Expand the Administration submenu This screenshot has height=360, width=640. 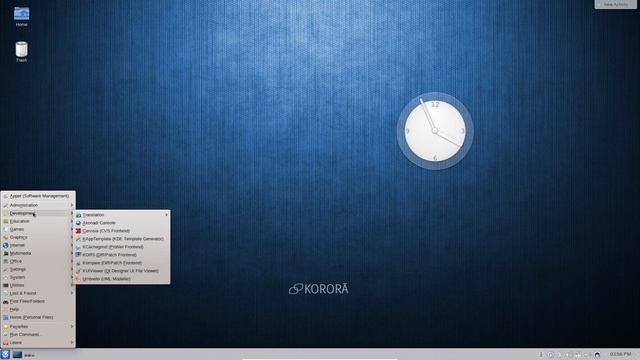pos(38,205)
